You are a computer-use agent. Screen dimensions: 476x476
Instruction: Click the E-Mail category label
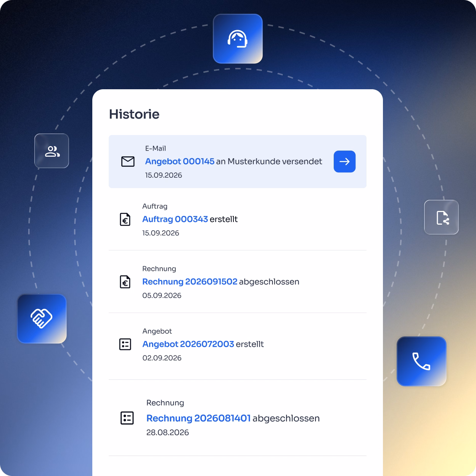[156, 148]
